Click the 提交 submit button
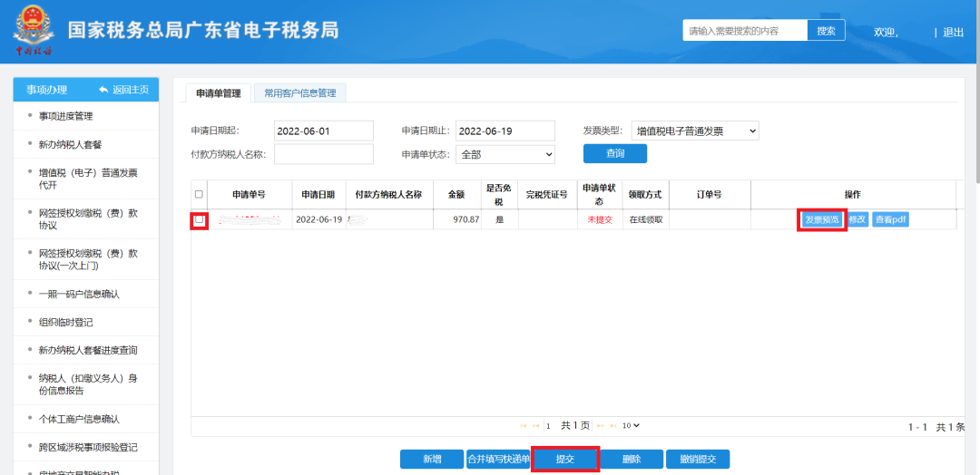This screenshot has width=980, height=475. pos(565,459)
